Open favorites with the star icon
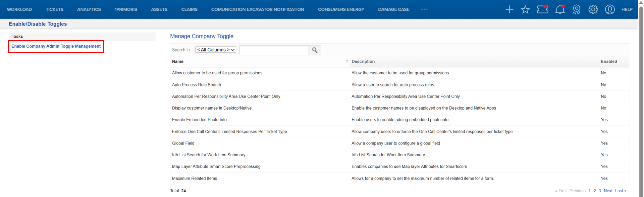This screenshot has height=197, width=644. pyautogui.click(x=525, y=9)
